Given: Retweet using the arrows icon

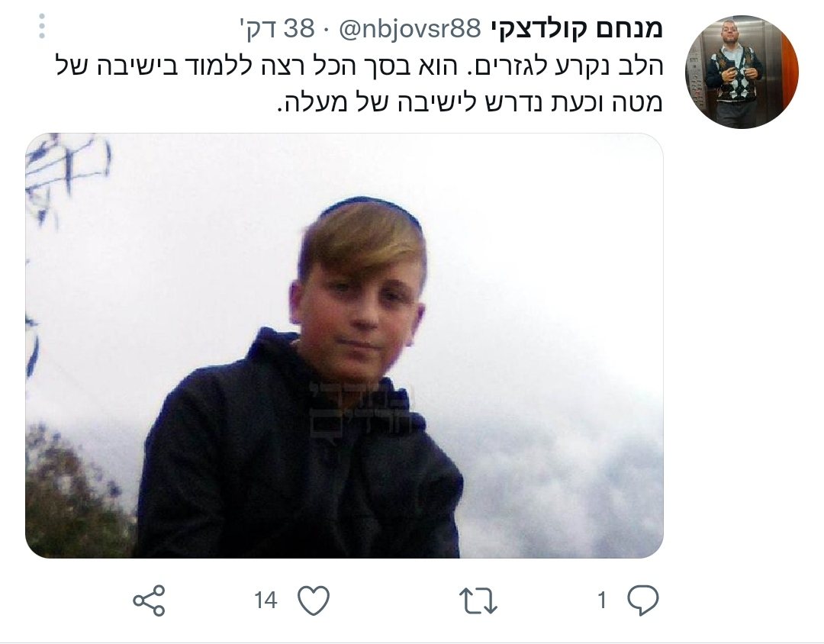Looking at the screenshot, I should (478, 601).
